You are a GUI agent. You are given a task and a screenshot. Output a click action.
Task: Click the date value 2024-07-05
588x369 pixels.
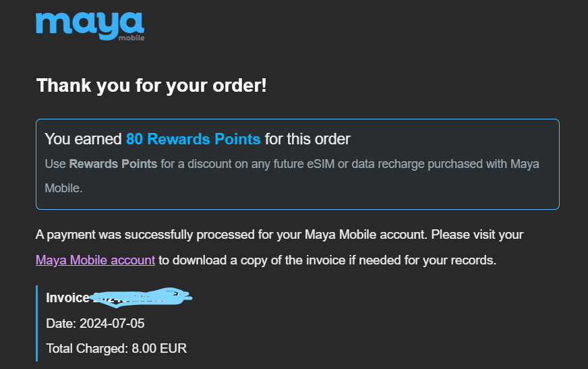[x=112, y=324]
